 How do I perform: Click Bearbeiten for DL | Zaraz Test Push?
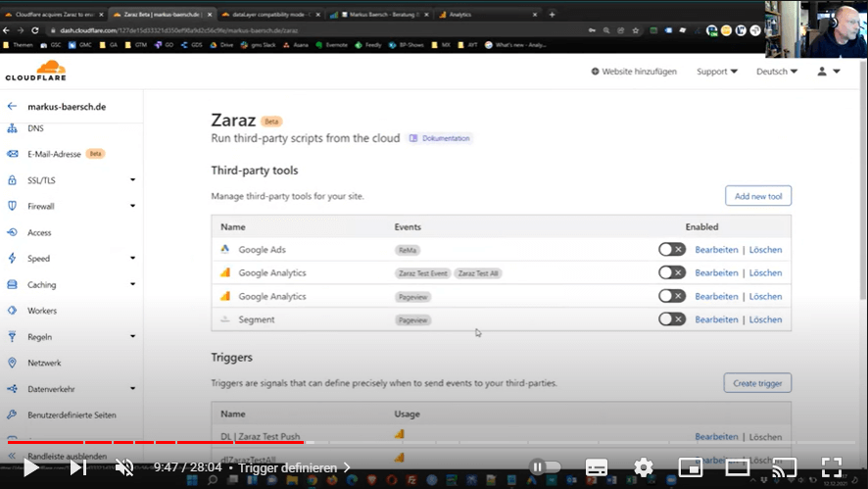click(x=716, y=437)
